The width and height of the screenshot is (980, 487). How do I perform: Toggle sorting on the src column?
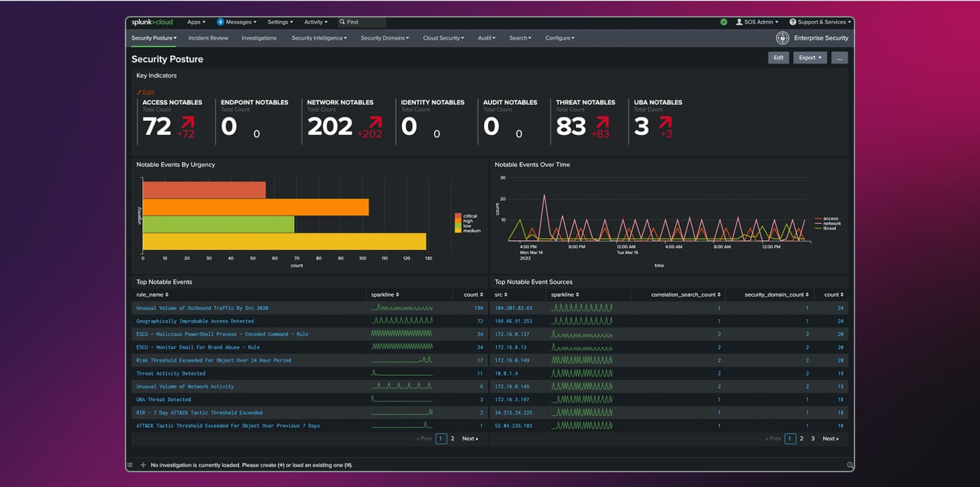click(500, 294)
